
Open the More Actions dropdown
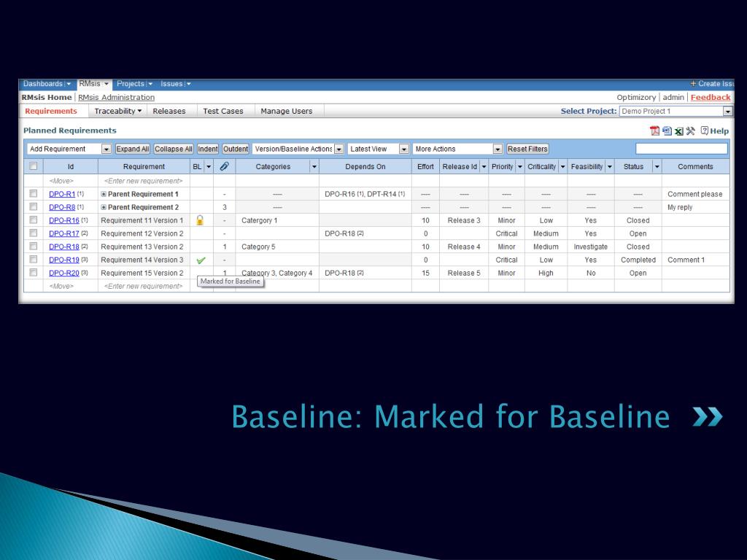coord(457,149)
